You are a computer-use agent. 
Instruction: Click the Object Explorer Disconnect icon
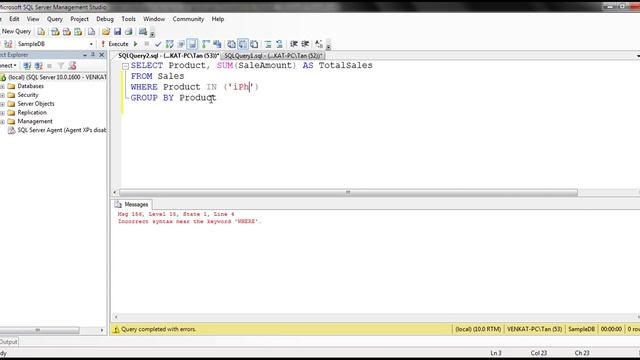pos(38,66)
